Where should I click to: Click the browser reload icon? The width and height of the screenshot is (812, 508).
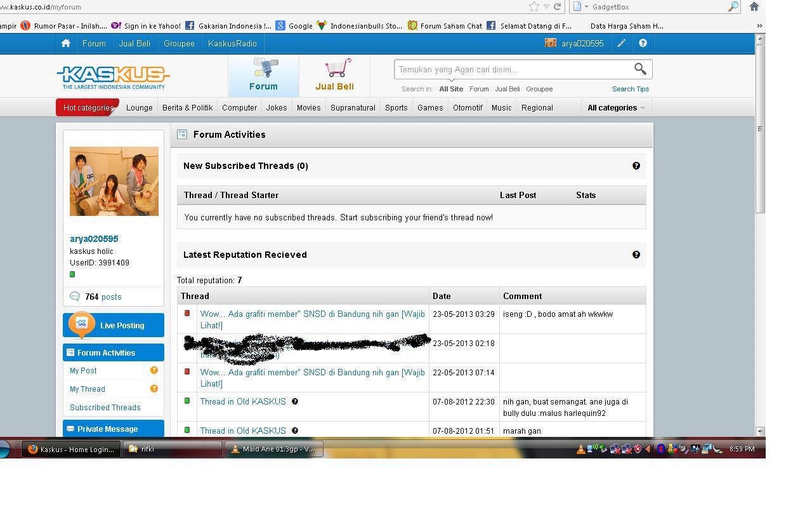coord(557,6)
